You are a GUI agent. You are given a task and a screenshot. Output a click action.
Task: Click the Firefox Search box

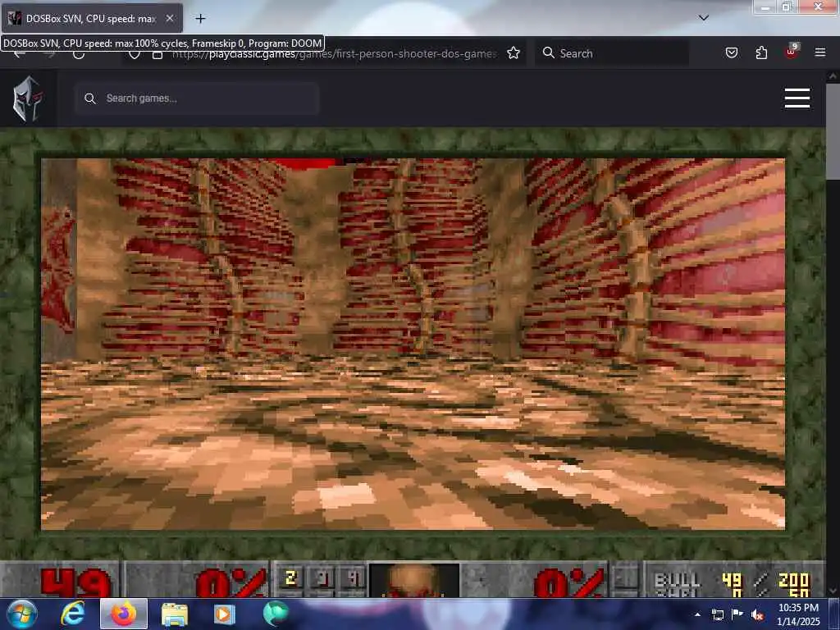[612, 53]
